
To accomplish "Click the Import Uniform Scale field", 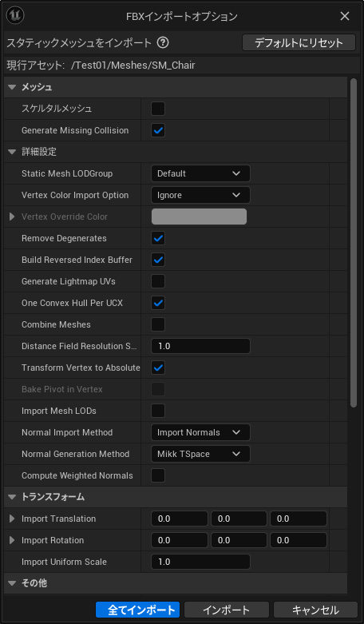I will [200, 562].
